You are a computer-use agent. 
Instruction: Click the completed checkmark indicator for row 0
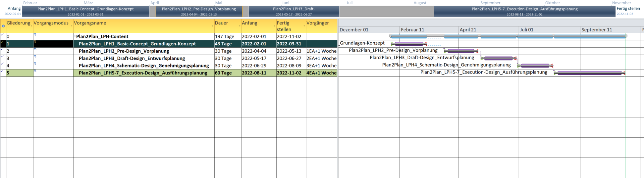[2, 34]
